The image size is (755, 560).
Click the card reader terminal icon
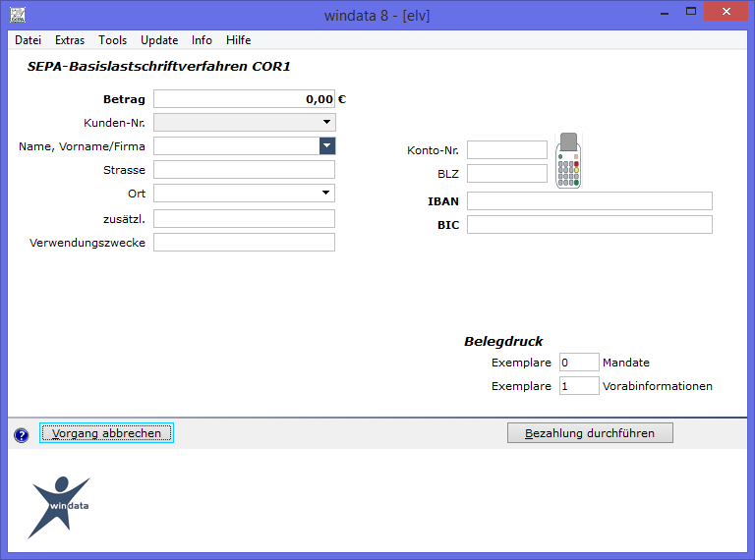point(568,161)
